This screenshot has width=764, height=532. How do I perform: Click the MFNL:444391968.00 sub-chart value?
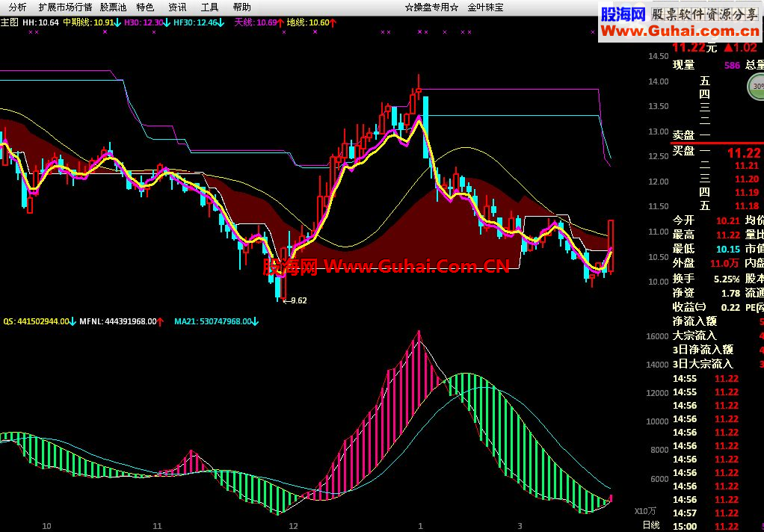tap(122, 321)
